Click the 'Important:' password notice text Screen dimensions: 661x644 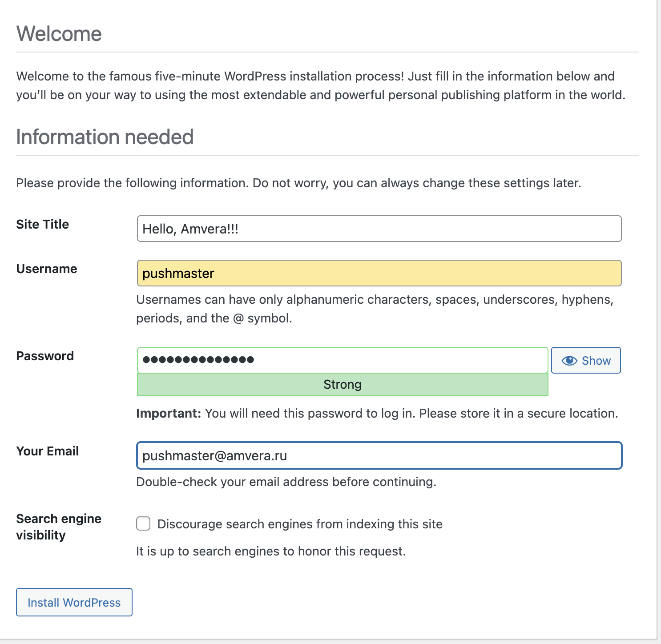click(377, 414)
